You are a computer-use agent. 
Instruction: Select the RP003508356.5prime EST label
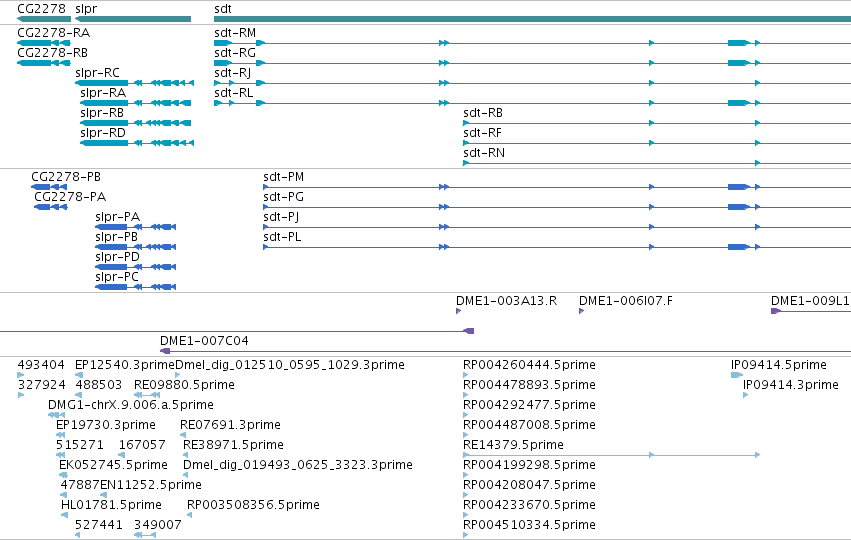pyautogui.click(x=253, y=505)
